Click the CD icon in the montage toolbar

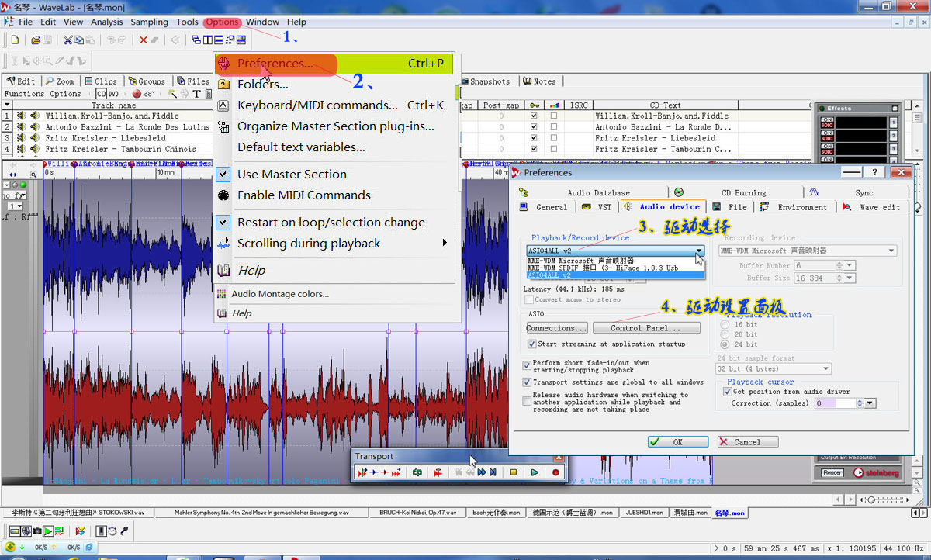pos(102,94)
